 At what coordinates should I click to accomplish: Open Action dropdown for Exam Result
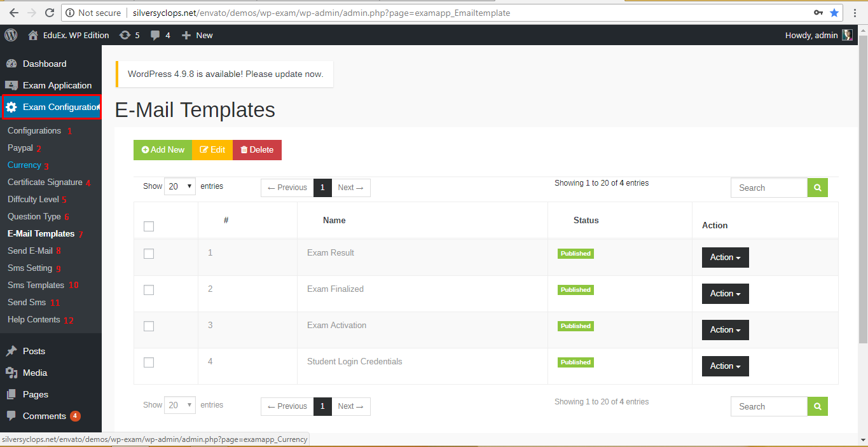coord(726,258)
